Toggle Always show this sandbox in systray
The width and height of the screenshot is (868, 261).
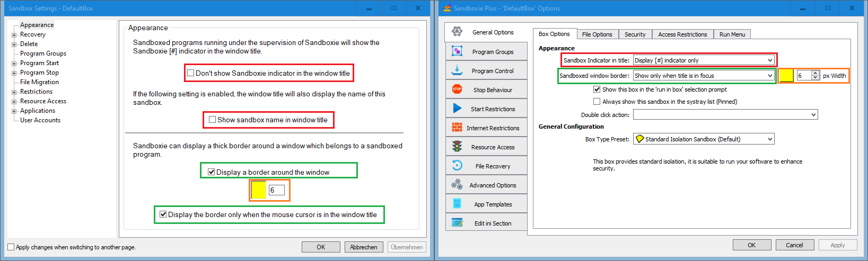click(597, 102)
